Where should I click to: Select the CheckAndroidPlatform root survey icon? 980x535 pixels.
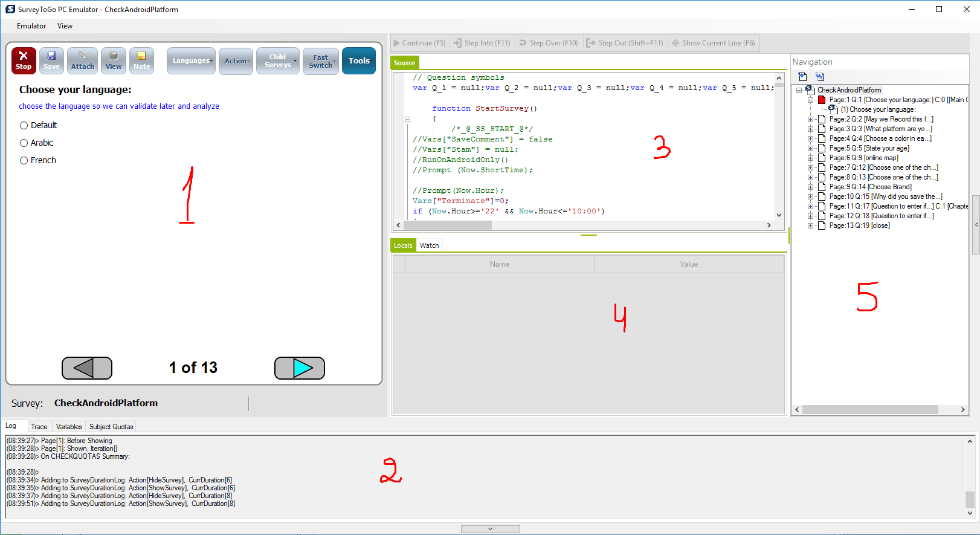point(809,89)
